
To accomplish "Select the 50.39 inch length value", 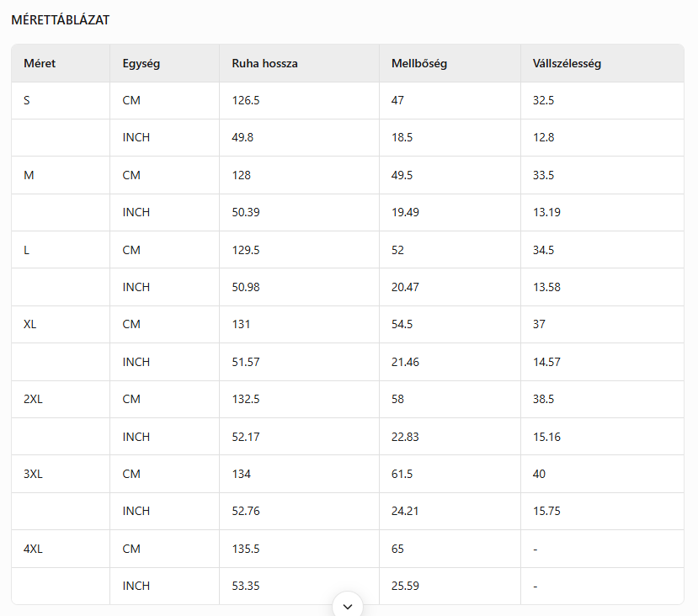I will (246, 212).
